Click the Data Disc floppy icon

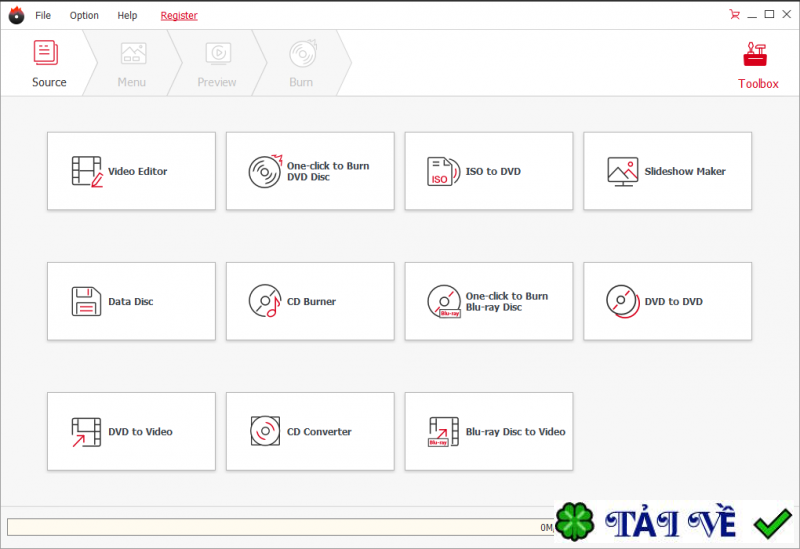[86, 302]
